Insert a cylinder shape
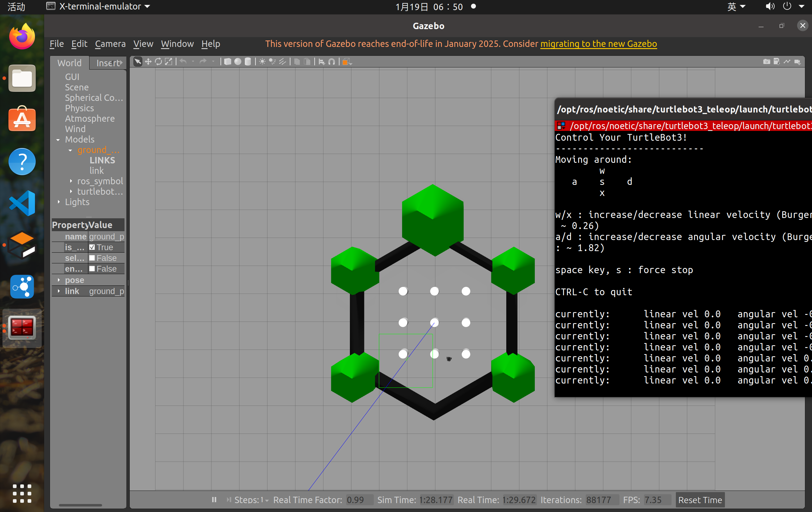Screen dimensions: 812x512 pyautogui.click(x=248, y=62)
